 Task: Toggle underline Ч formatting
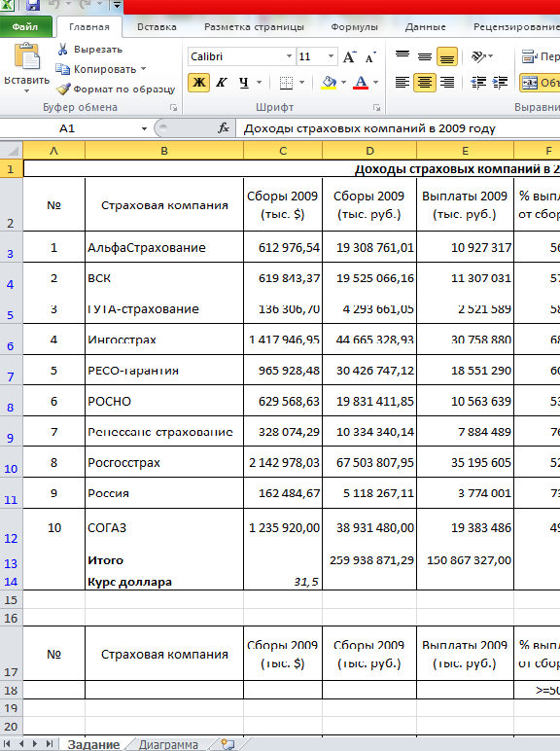pyautogui.click(x=244, y=83)
